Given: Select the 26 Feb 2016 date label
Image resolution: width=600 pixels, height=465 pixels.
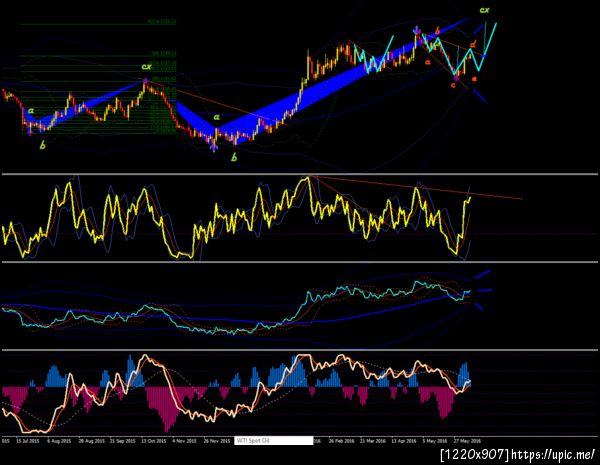Looking at the screenshot, I should [x=341, y=441].
